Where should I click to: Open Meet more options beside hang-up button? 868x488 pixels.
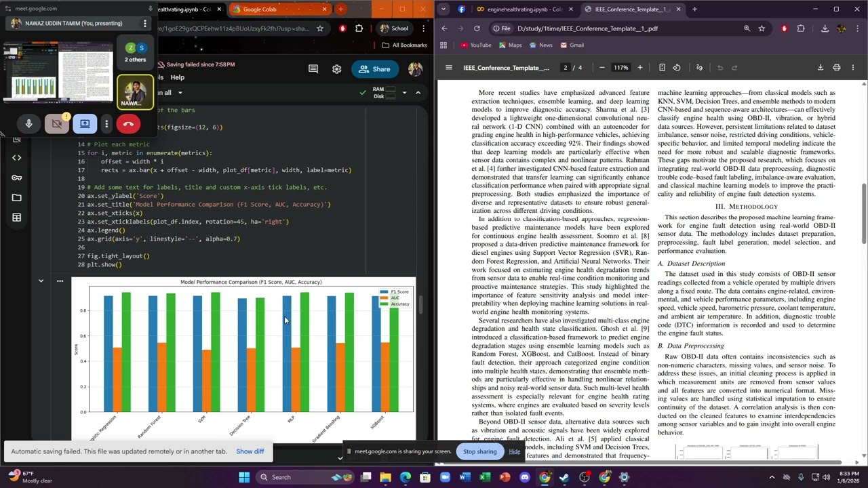pyautogui.click(x=106, y=124)
